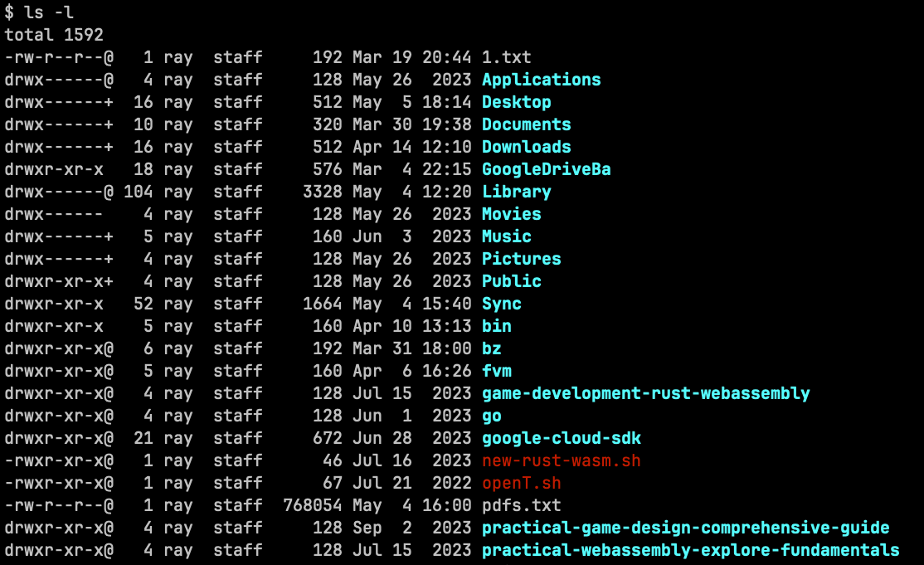Click the GoogleDriveBa directory name
The height and width of the screenshot is (565, 924).
coord(546,169)
